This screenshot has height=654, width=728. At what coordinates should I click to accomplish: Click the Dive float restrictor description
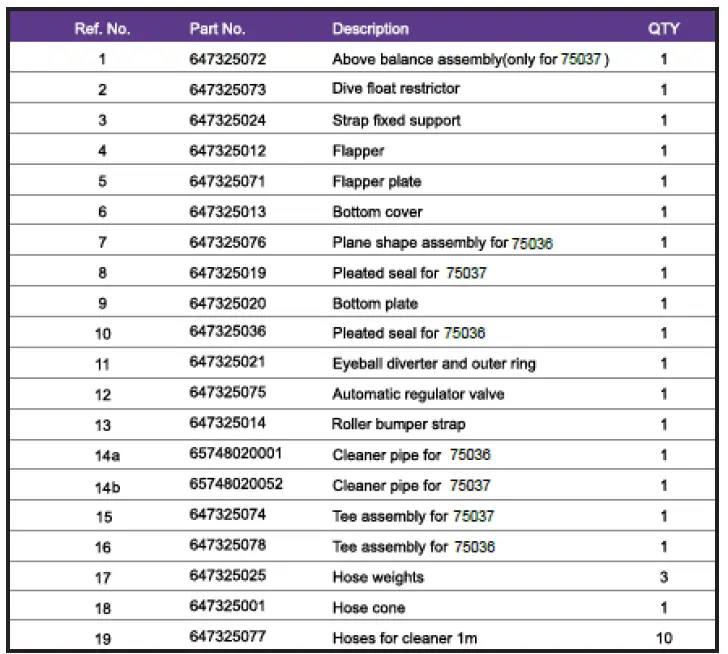[396, 89]
